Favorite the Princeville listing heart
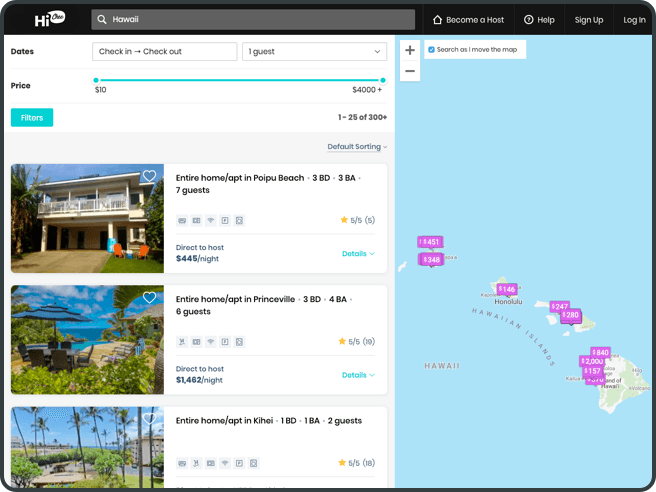This screenshot has width=656, height=492. point(149,297)
